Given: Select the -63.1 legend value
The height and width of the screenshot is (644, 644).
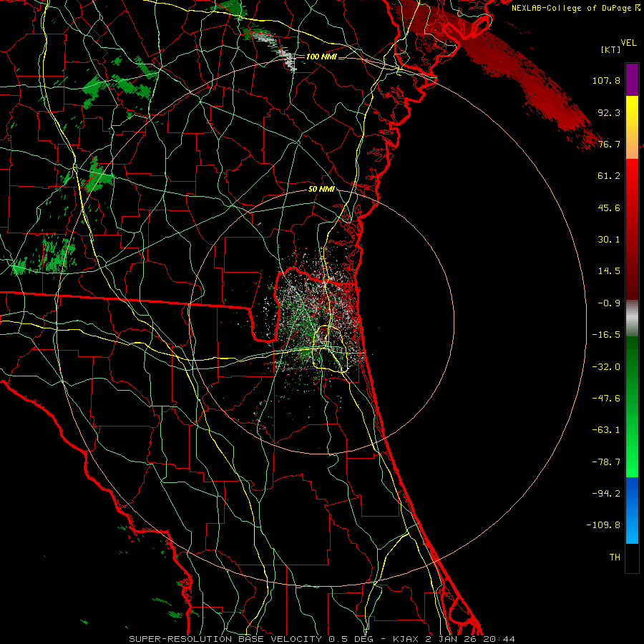Looking at the screenshot, I should 606,430.
